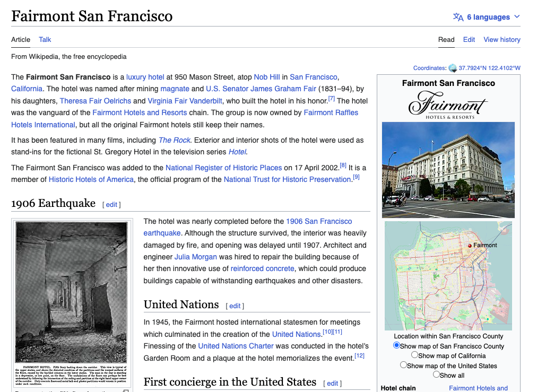This screenshot has width=537, height=392.
Task: Select Show map of San Francisco County
Action: click(396, 345)
